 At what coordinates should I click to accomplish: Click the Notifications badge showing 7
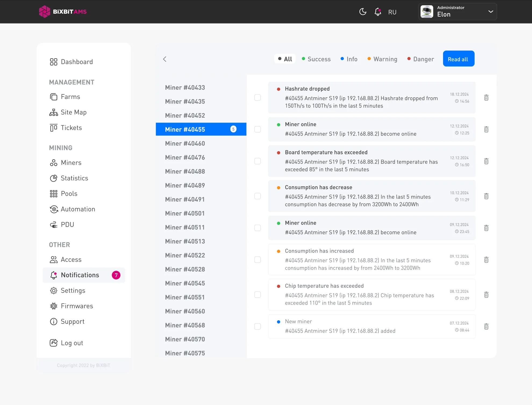pyautogui.click(x=116, y=275)
